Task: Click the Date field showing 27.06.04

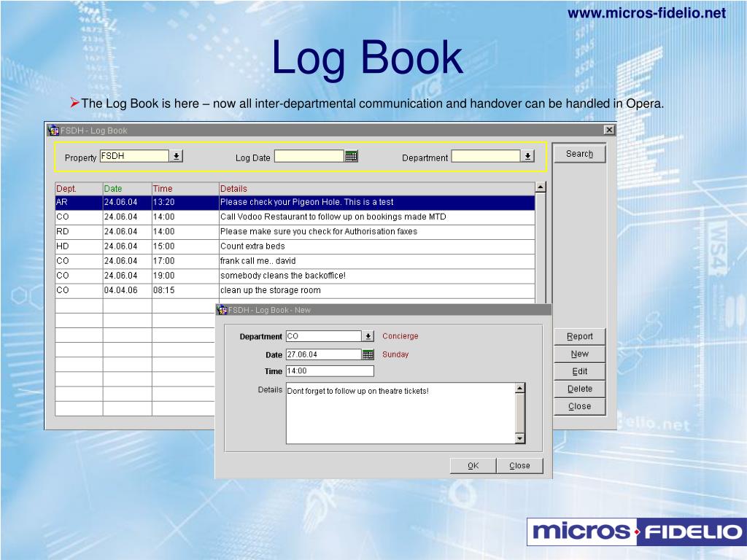Action: [324, 354]
